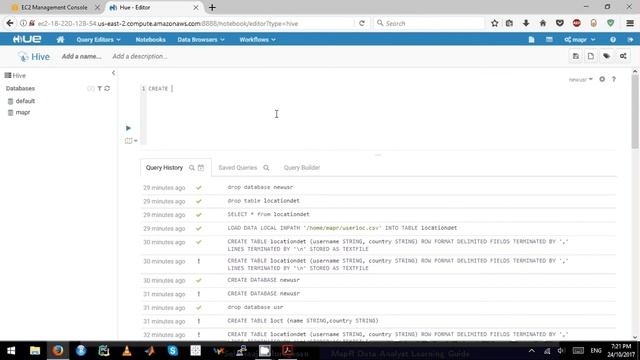Click the editor help question mark
Screen dimensions: 640x360
(613, 79)
